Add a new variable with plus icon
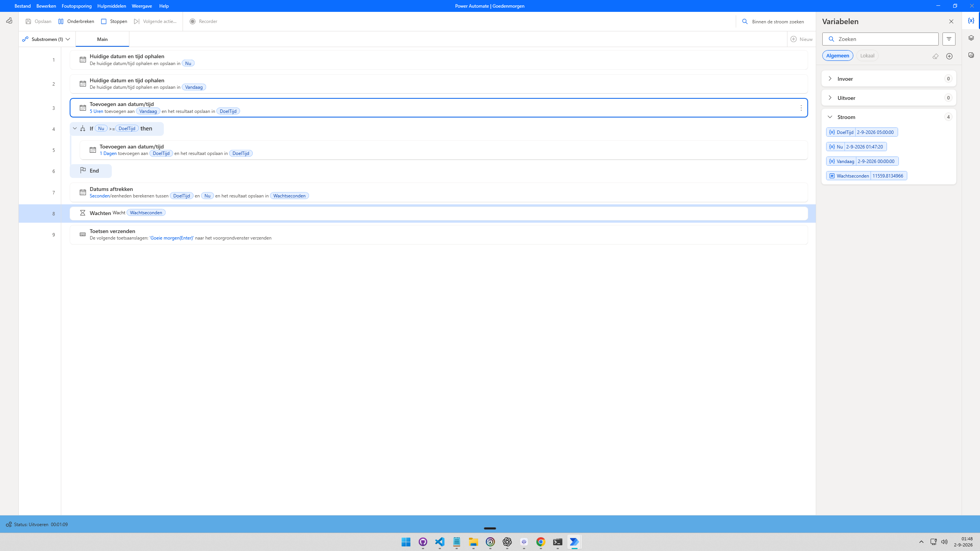The height and width of the screenshot is (551, 980). pyautogui.click(x=949, y=56)
